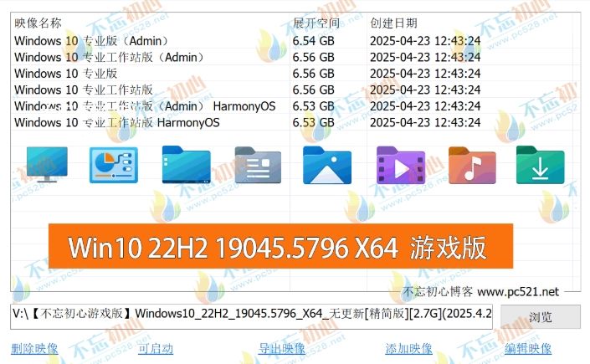Click the This PC monitor icon
590x364 pixels.
47,165
